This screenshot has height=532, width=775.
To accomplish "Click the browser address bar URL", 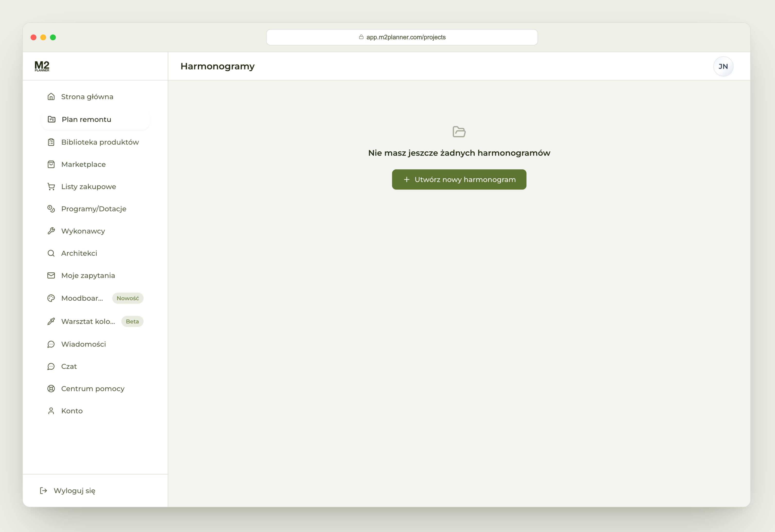I will tap(405, 37).
